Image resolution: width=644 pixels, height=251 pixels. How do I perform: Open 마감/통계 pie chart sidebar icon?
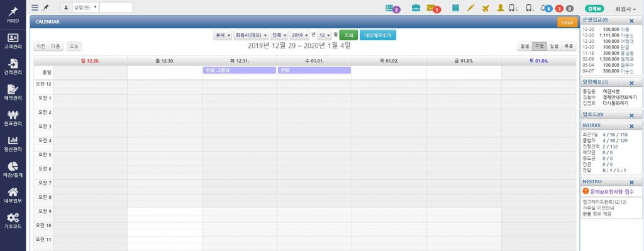[13, 169]
